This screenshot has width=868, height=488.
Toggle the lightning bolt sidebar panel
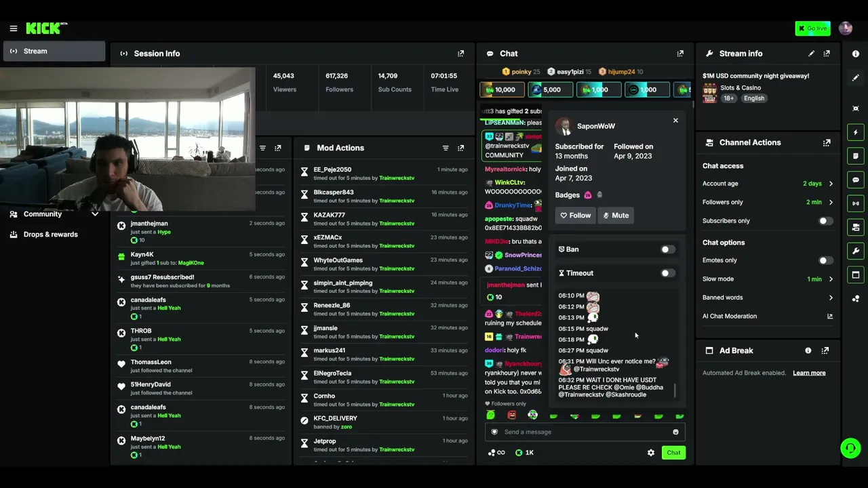[x=856, y=132]
